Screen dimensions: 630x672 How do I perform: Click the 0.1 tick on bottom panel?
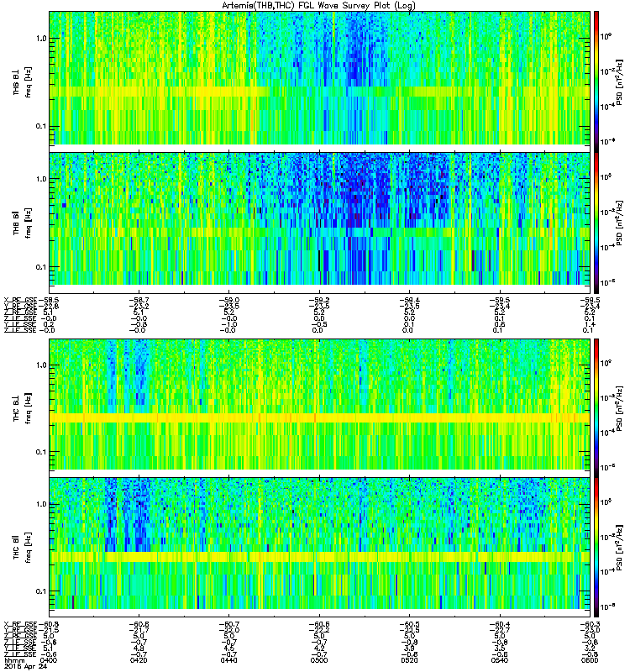[x=41, y=591]
